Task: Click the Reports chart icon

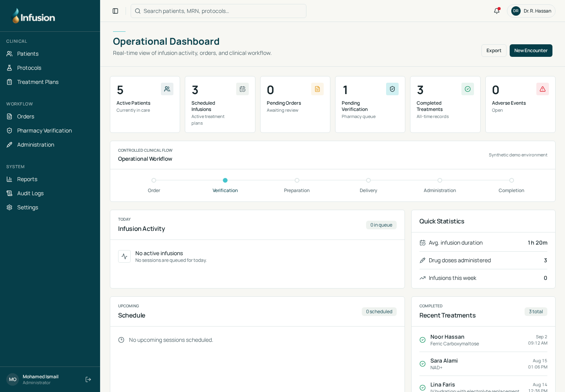Action: pos(9,179)
